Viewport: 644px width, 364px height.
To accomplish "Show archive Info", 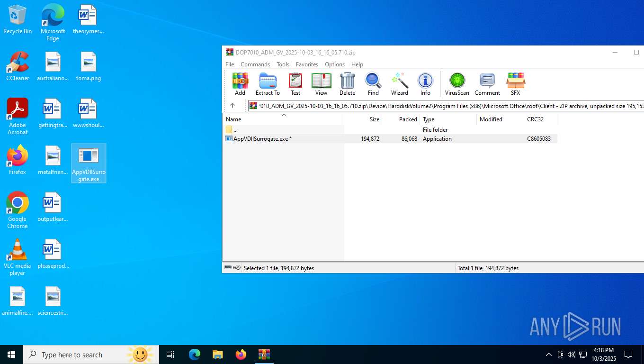I will pos(425,84).
